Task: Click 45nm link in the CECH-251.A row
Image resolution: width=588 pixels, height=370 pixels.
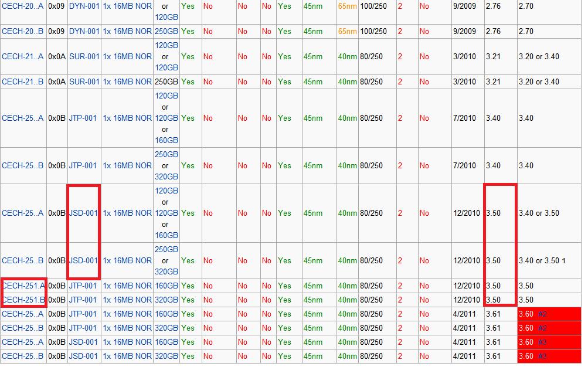Action: coord(313,286)
